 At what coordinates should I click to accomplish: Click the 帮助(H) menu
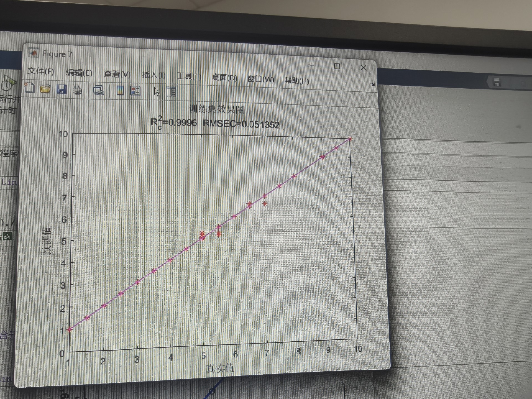(x=297, y=81)
